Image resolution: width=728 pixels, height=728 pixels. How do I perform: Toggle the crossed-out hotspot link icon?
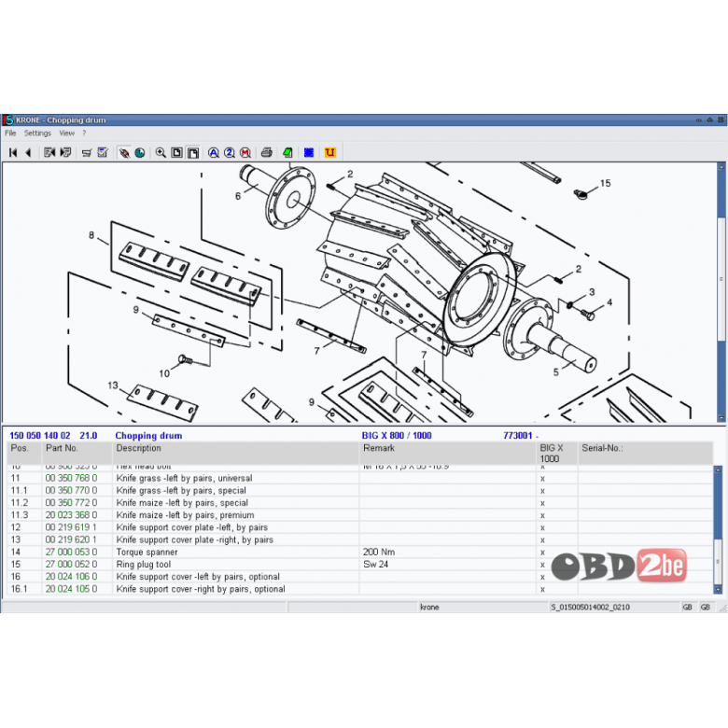[124, 153]
